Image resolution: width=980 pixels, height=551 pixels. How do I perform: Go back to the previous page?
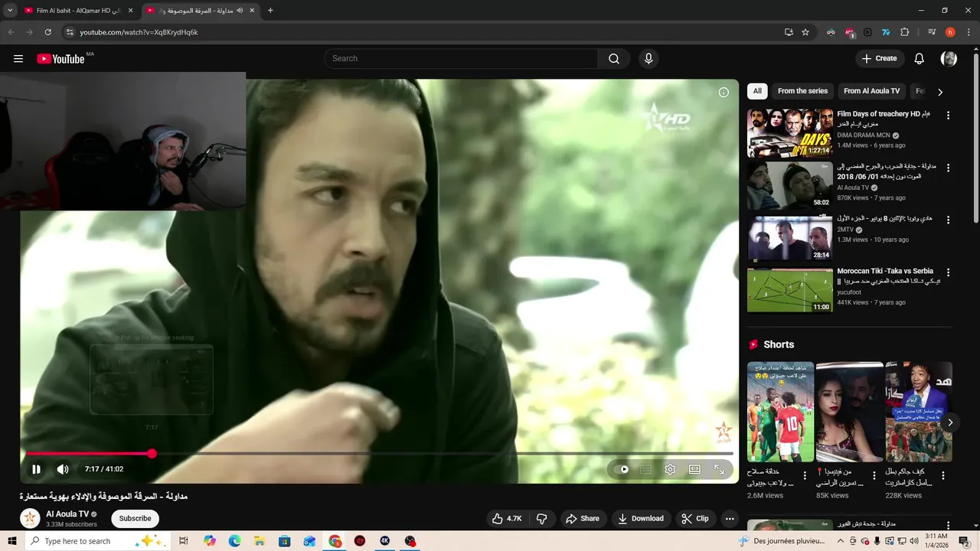(11, 32)
